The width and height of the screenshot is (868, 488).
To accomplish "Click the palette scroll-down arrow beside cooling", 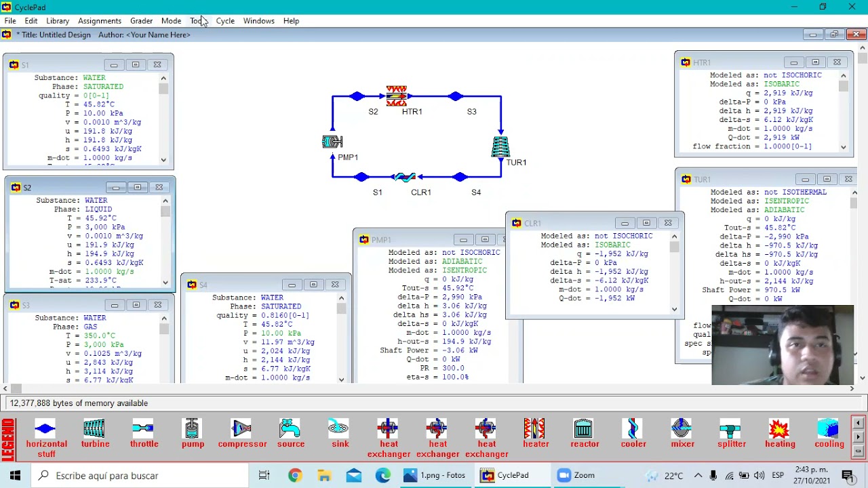I will point(858,437).
